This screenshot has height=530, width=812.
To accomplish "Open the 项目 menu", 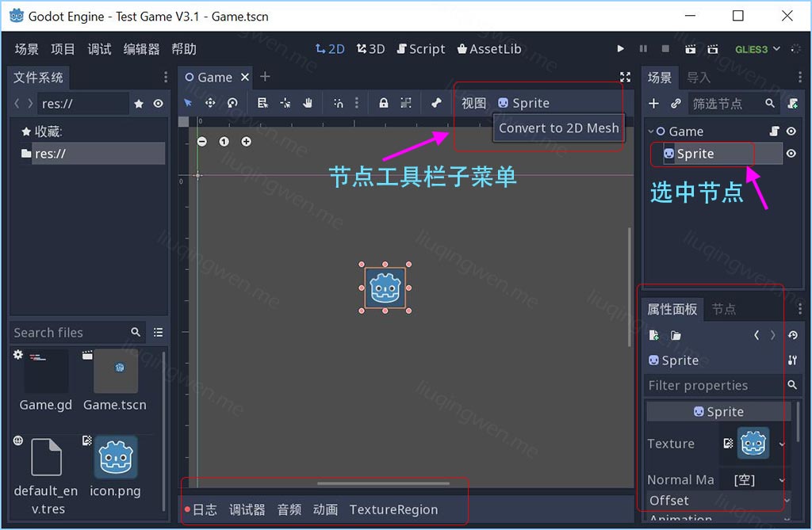I will [x=63, y=48].
